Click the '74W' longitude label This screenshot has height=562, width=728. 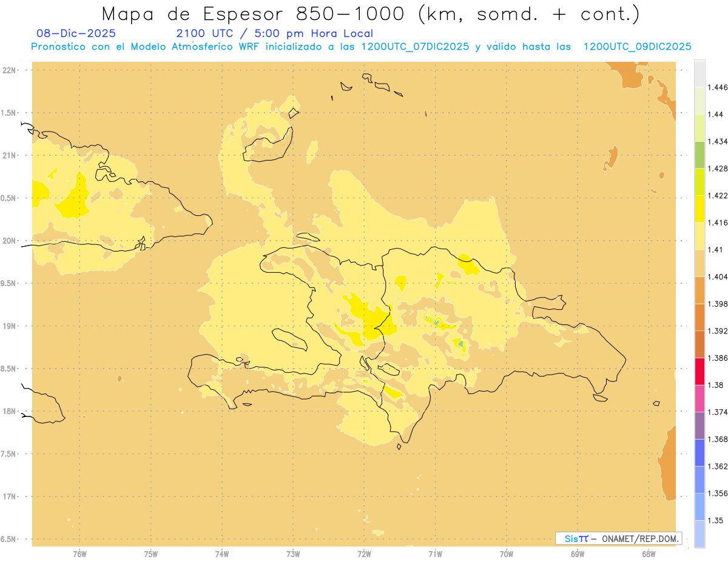click(221, 554)
